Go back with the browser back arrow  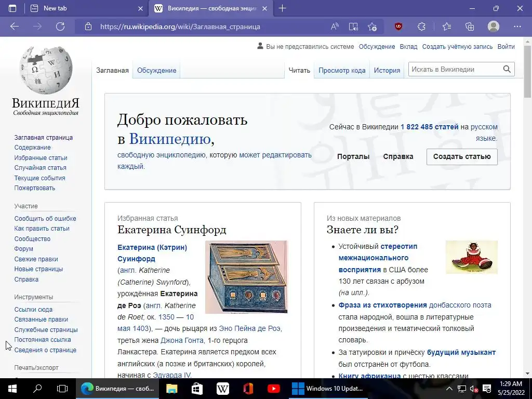[x=14, y=26]
